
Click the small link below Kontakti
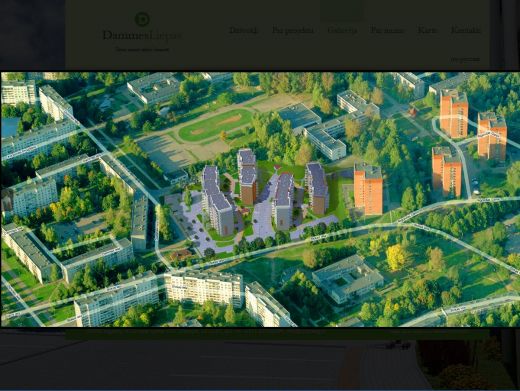[465, 59]
